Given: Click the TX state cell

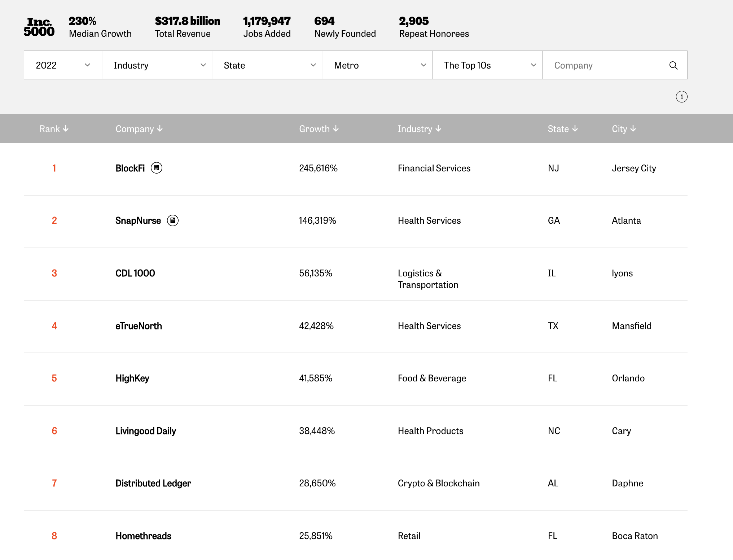Looking at the screenshot, I should (x=553, y=326).
